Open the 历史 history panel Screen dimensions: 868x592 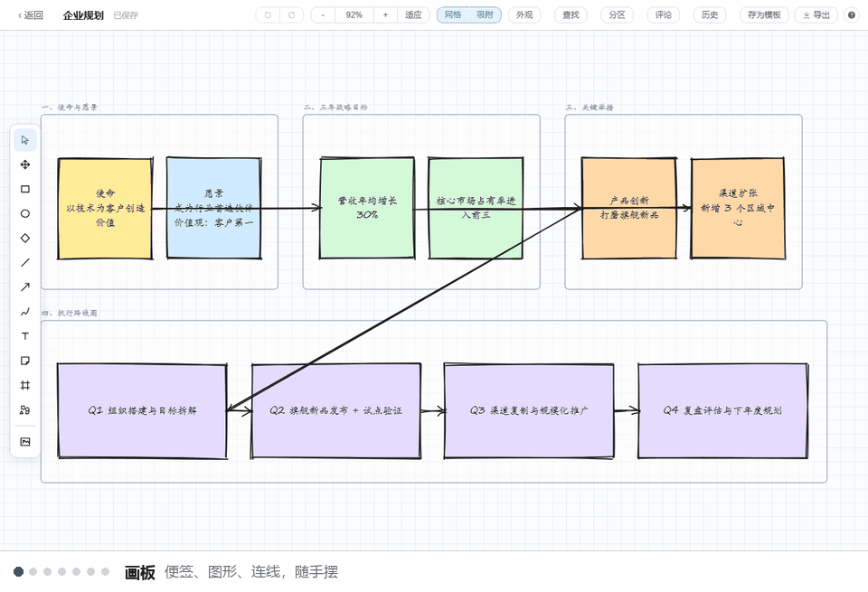pyautogui.click(x=710, y=15)
